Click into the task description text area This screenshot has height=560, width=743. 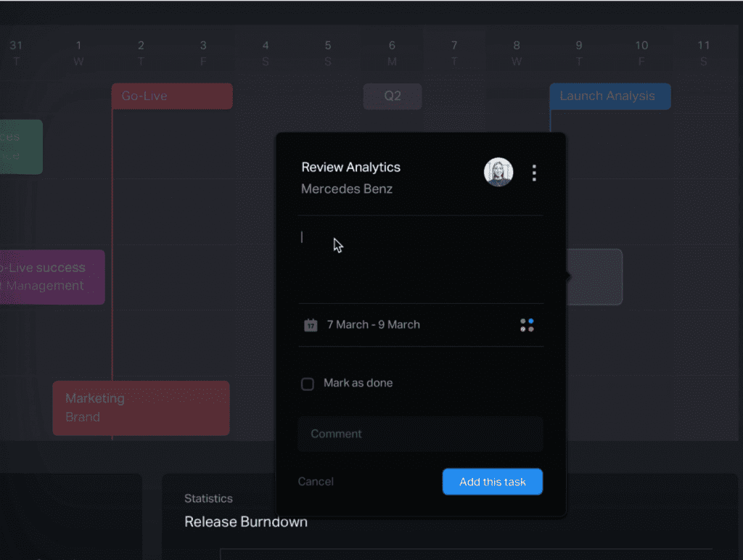tap(420, 260)
